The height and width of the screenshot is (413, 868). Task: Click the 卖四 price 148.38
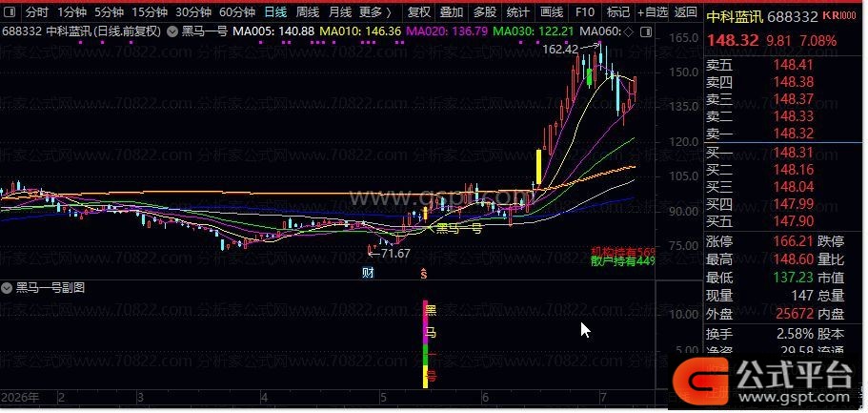click(x=794, y=83)
